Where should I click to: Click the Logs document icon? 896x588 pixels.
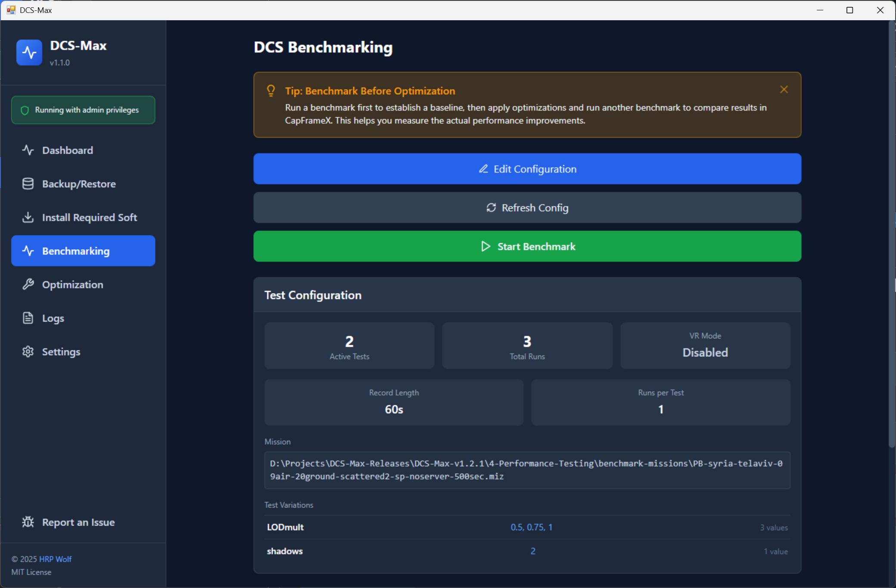[28, 318]
